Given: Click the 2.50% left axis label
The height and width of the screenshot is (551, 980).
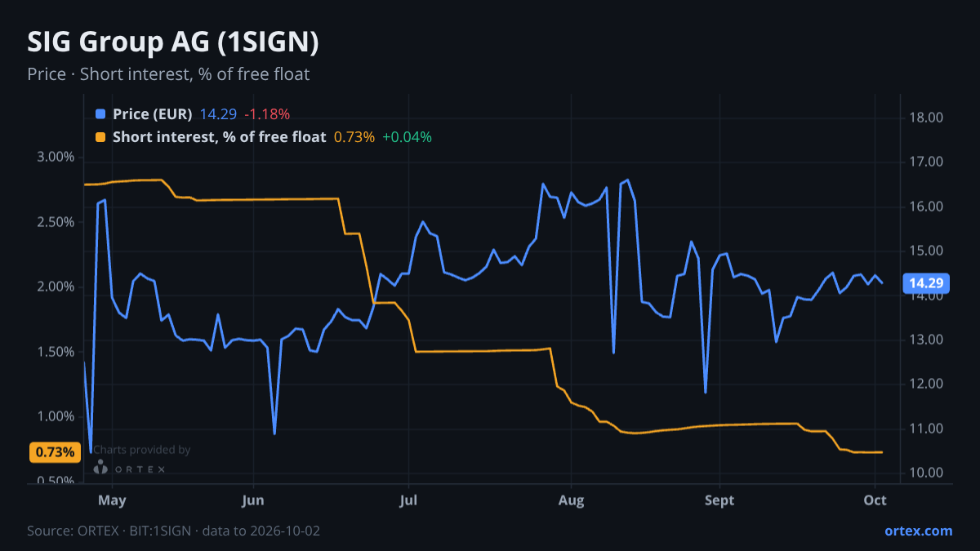Looking at the screenshot, I should coord(56,222).
